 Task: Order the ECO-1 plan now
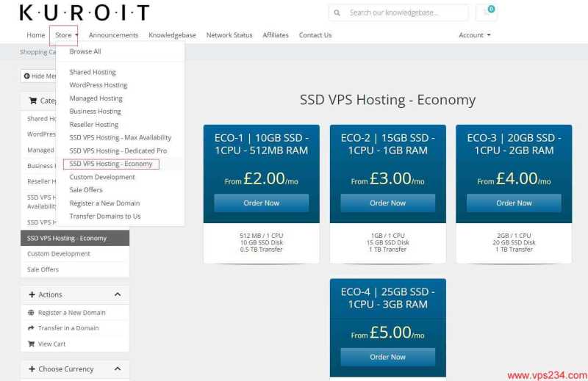coord(262,203)
